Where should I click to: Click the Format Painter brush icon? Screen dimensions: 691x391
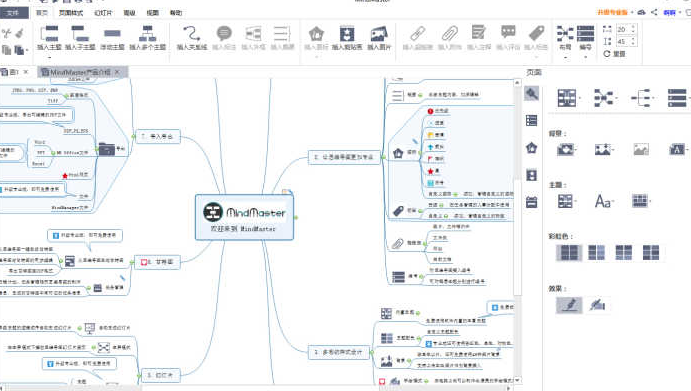(20, 33)
